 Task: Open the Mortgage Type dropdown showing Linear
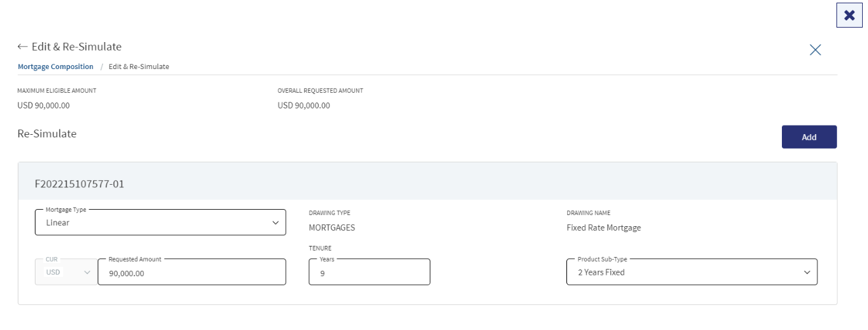(x=160, y=222)
